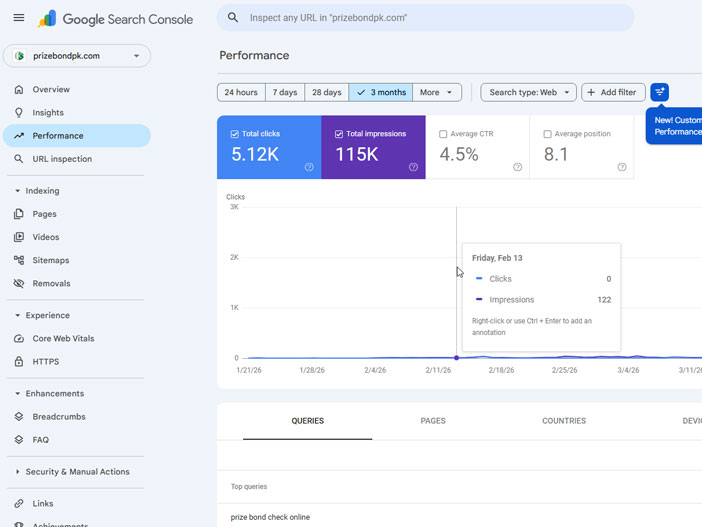Select the 7 days date range
Image resolution: width=702 pixels, height=527 pixels.
pos(285,92)
